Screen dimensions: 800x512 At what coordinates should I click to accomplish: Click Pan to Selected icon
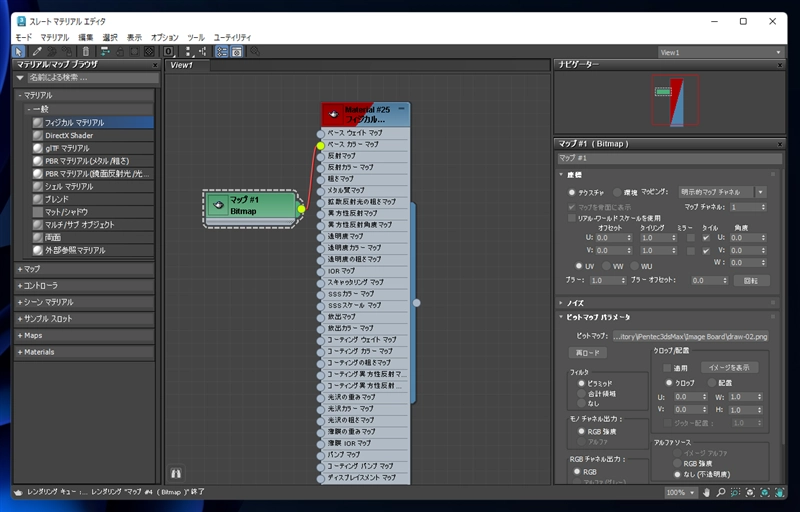click(x=780, y=493)
